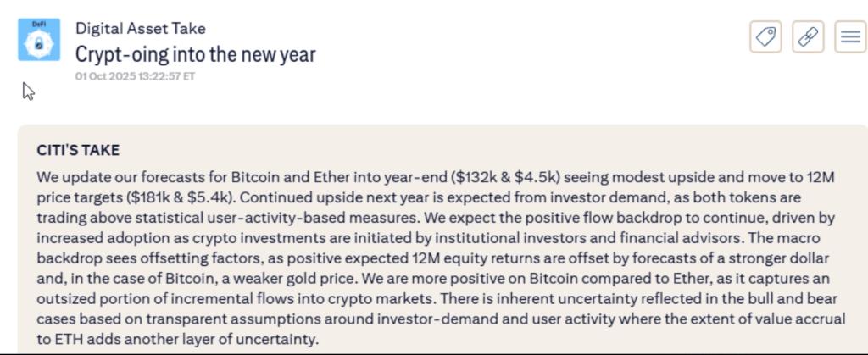Click the DeFi lock thumbnail icon
The width and height of the screenshot is (868, 355).
39,40
